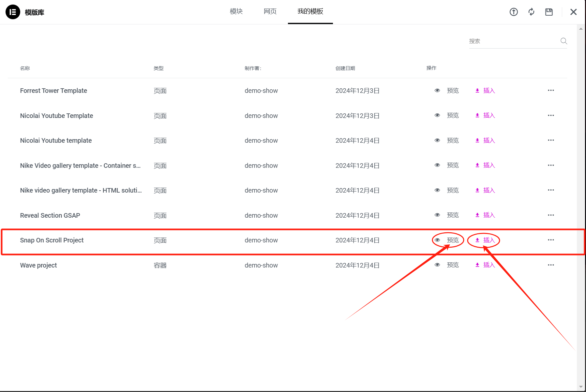Screen dimensions: 586x392
Task: Open the import template icon
Action: coord(514,12)
